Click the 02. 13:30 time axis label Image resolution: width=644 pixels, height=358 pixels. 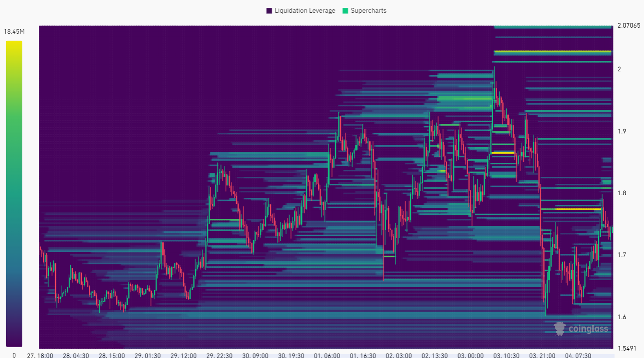coord(434,355)
